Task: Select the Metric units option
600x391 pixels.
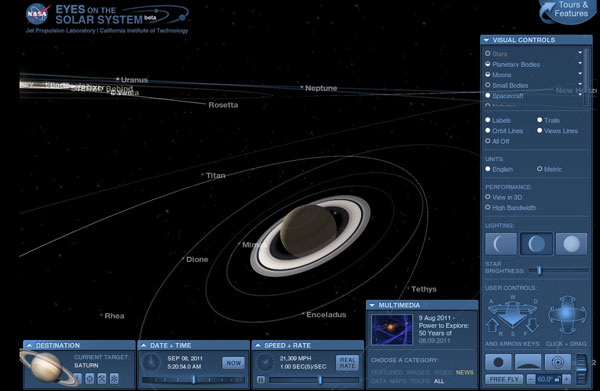Action: click(549, 169)
